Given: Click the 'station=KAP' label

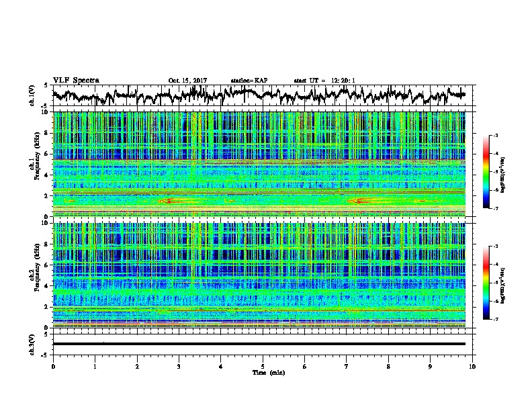Looking at the screenshot, I should [x=249, y=81].
